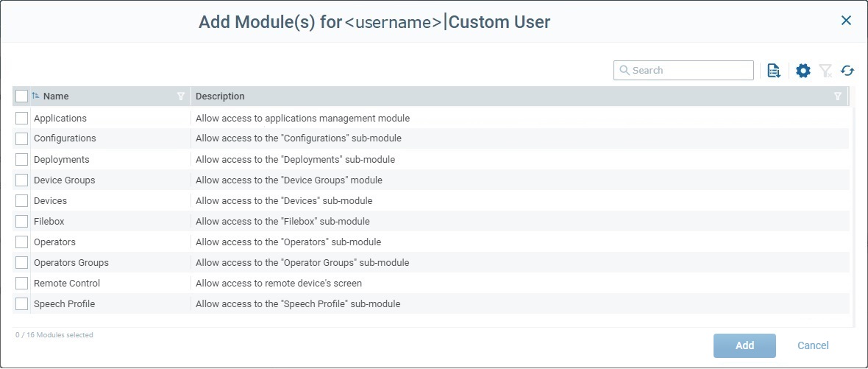Check the Applications module checkbox

[21, 118]
